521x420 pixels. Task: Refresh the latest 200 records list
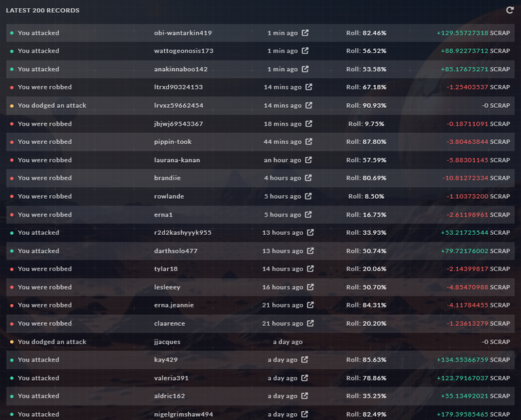[509, 10]
